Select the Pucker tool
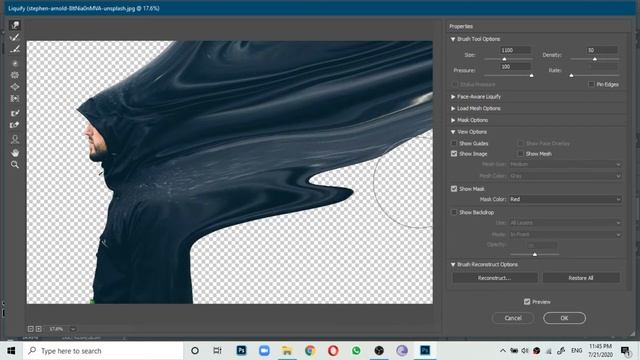The width and height of the screenshot is (640, 360). tap(15, 75)
